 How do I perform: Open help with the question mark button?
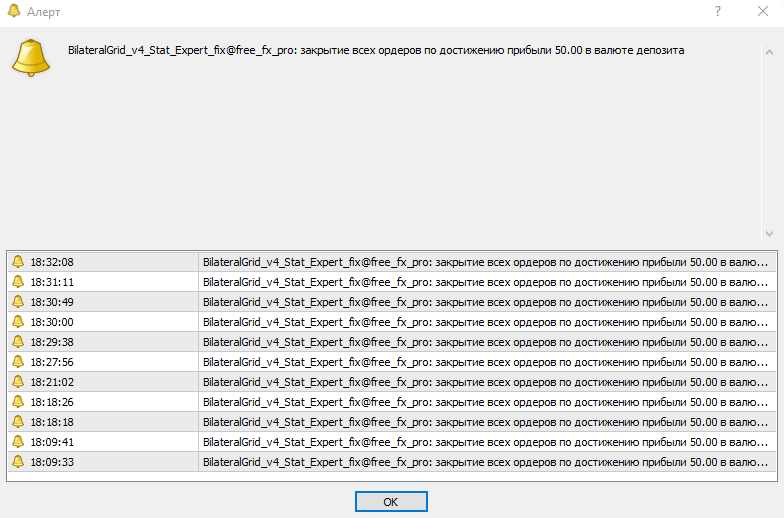718,11
